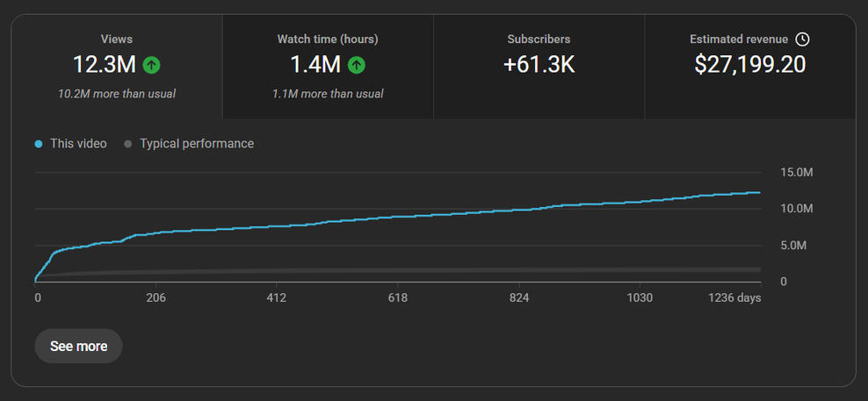Click the +61.3K subscribers figure
The image size is (868, 401).
tap(539, 64)
